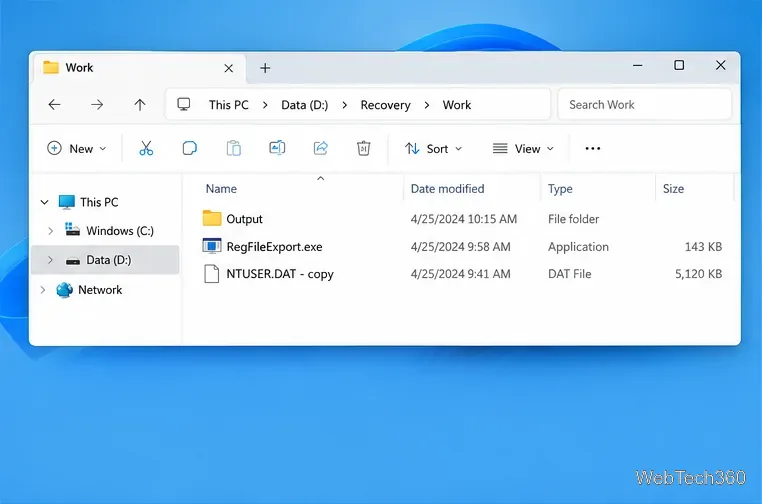762x504 pixels.
Task: Select Network label in navigation pane
Action: [x=100, y=290]
